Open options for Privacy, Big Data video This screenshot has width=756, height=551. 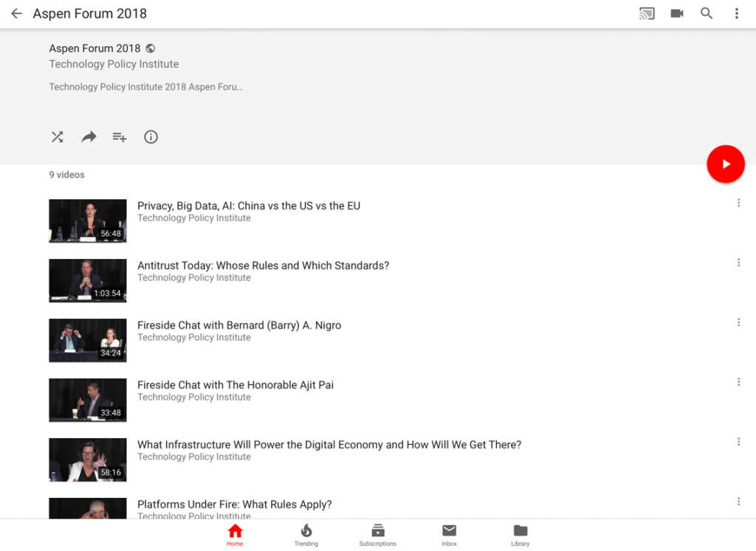738,203
